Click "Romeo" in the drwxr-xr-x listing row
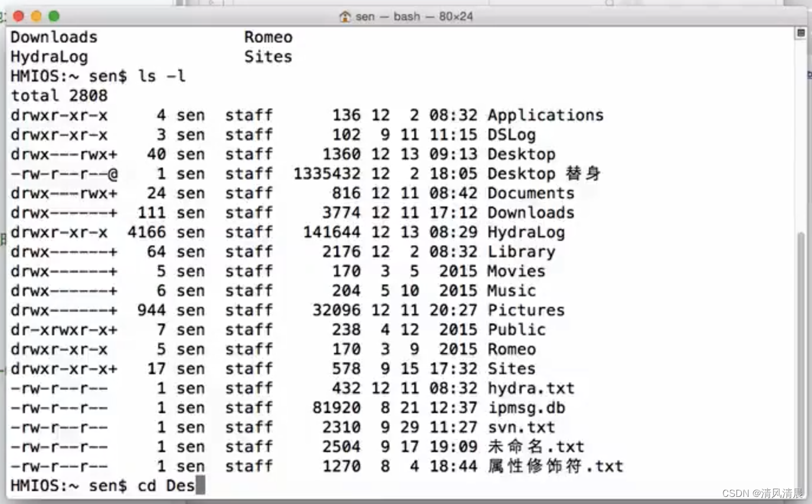 [512, 349]
